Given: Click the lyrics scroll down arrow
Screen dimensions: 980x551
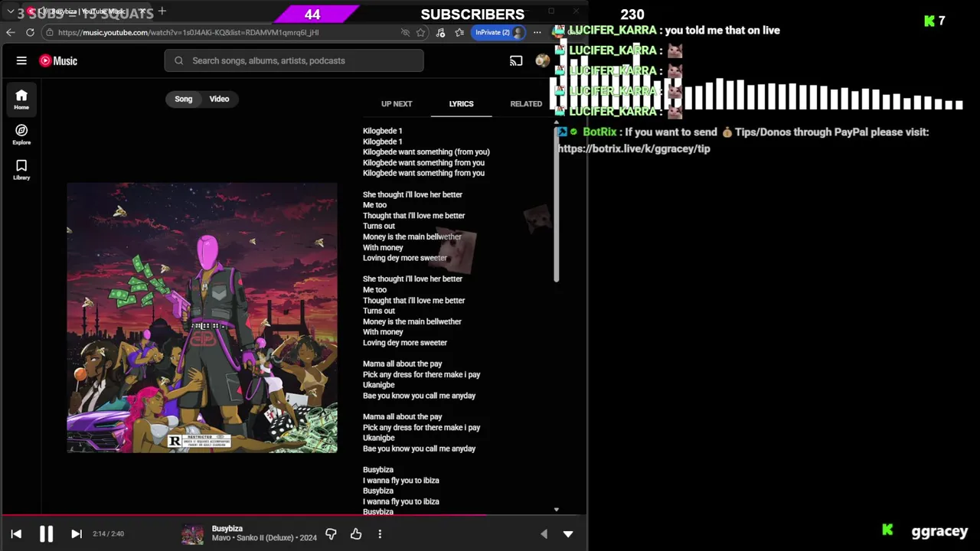Looking at the screenshot, I should (x=557, y=509).
